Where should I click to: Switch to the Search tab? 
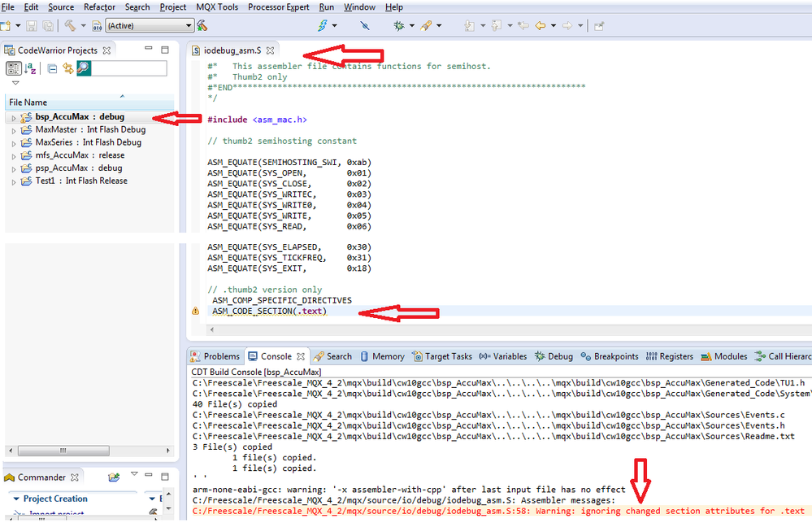pos(332,356)
